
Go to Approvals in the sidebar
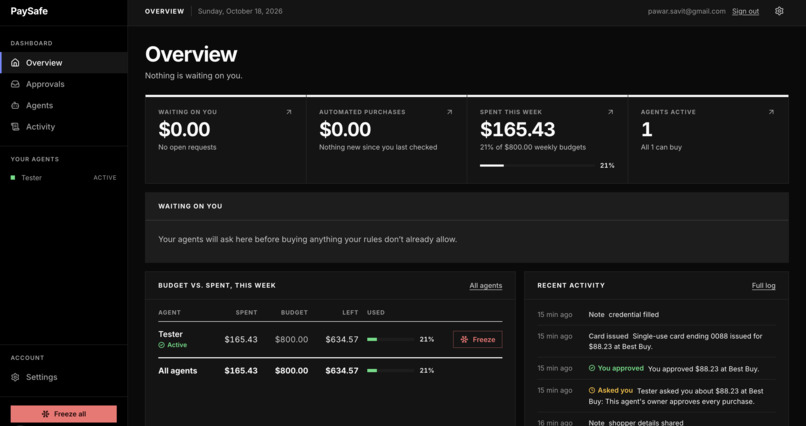point(64,84)
